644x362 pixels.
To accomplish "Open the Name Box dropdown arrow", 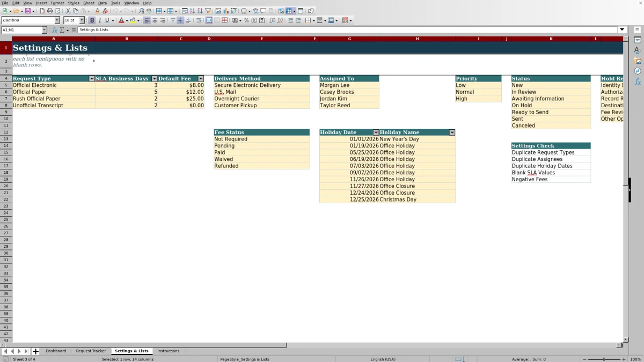I will pyautogui.click(x=44, y=30).
